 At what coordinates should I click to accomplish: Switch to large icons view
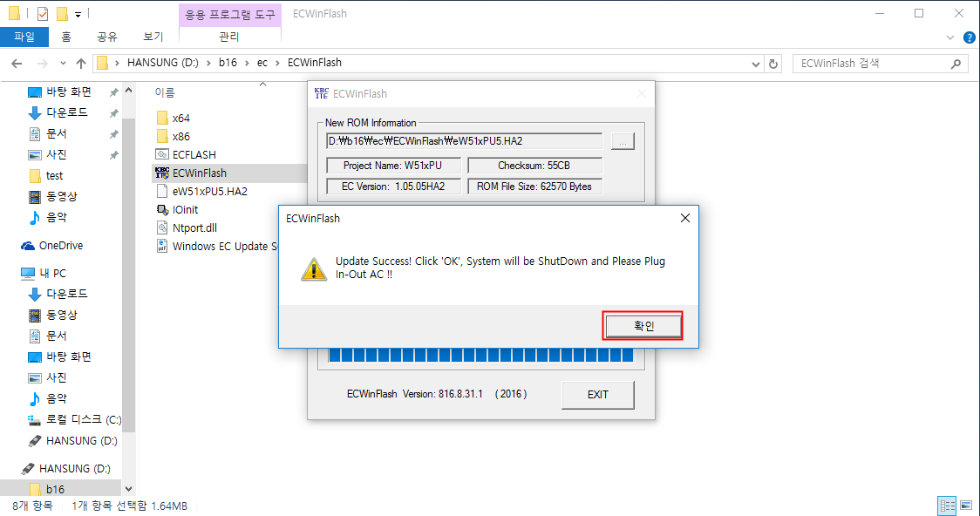click(966, 506)
